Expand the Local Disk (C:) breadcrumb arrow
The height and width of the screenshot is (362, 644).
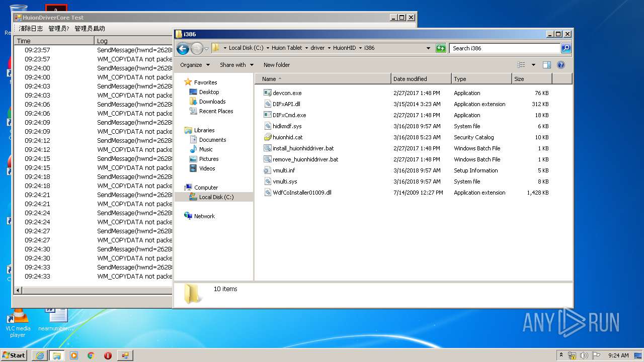[x=267, y=48]
